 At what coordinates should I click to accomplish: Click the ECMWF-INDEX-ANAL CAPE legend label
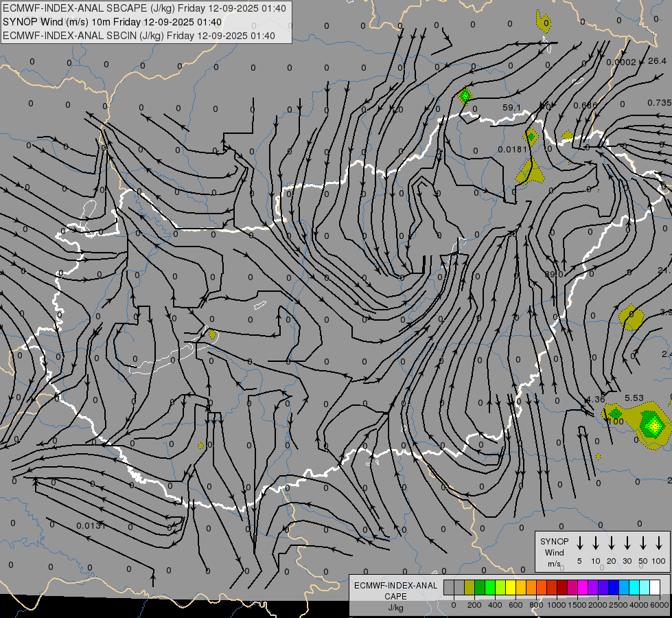click(x=395, y=591)
